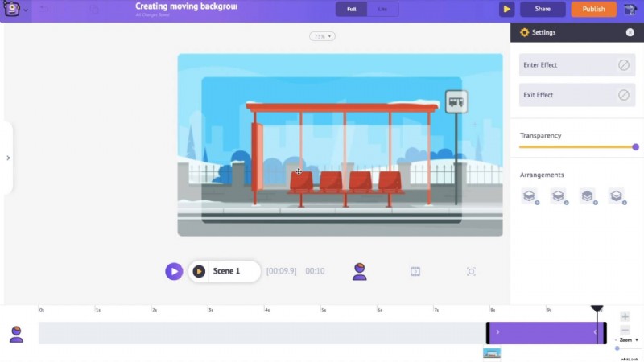Click the [00:09.9] current time text

point(281,271)
